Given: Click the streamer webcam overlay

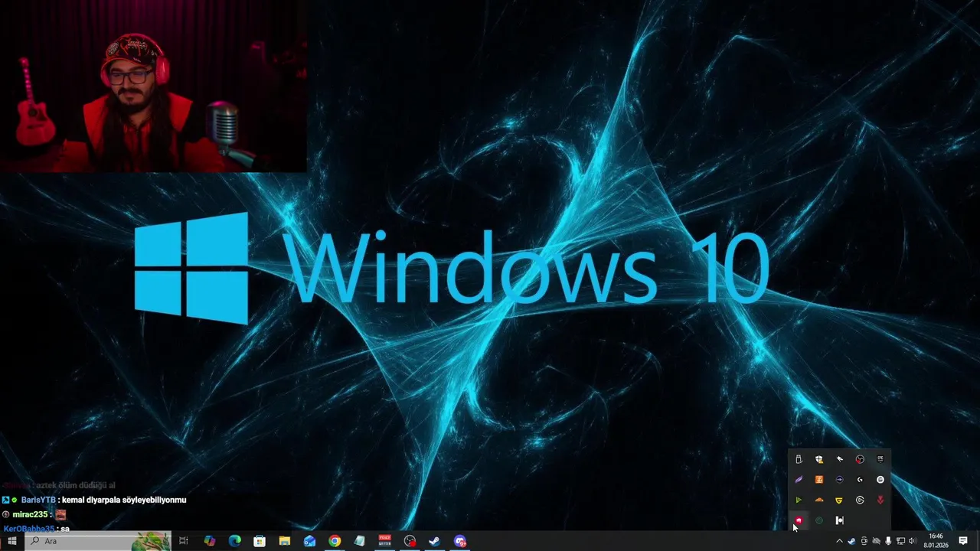Looking at the screenshot, I should pos(153,86).
